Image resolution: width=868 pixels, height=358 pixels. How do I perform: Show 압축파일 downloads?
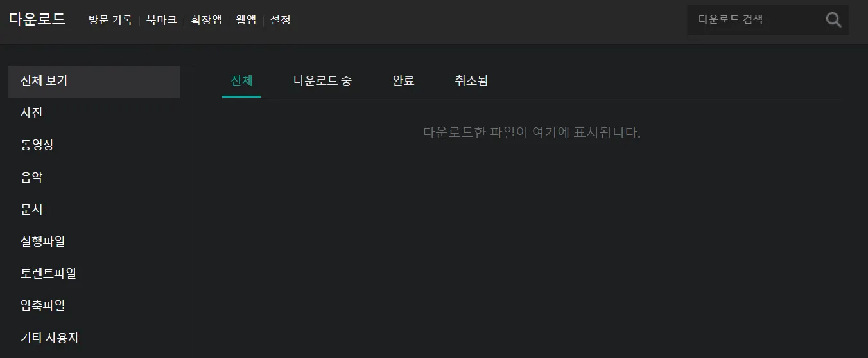94,305
